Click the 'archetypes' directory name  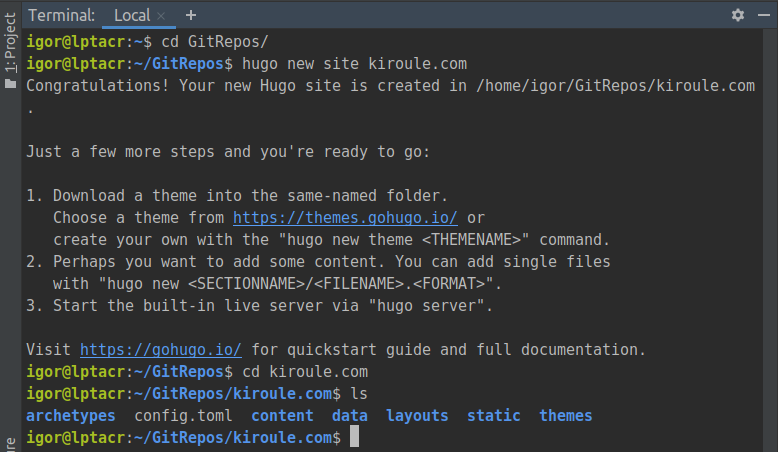[x=71, y=416]
